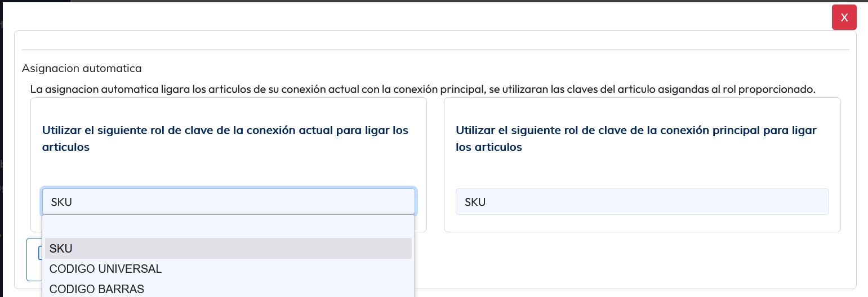This screenshot has width=868, height=297.
Task: Click the 'Asignacion automatica' section title
Action: (x=82, y=69)
